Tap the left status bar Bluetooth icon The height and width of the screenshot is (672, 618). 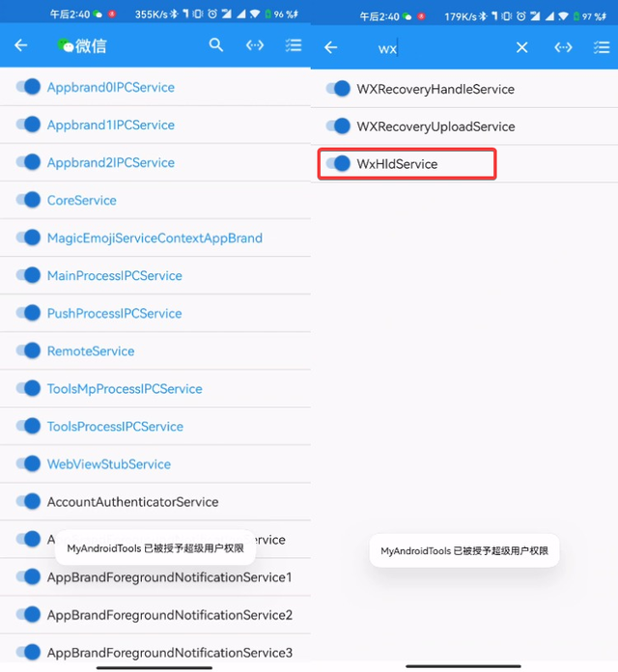click(x=174, y=14)
